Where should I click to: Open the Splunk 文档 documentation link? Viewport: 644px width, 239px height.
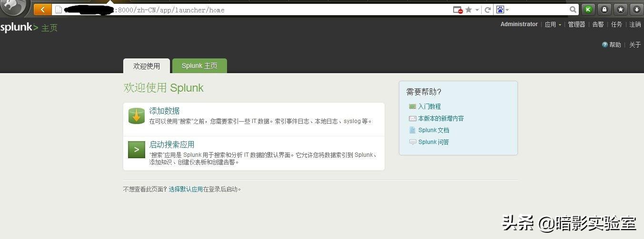coord(434,130)
